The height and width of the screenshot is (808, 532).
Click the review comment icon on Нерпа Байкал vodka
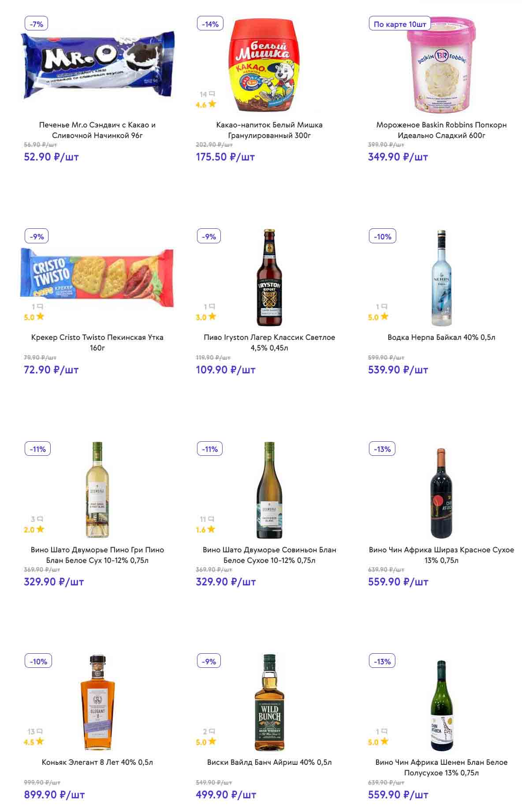[384, 306]
